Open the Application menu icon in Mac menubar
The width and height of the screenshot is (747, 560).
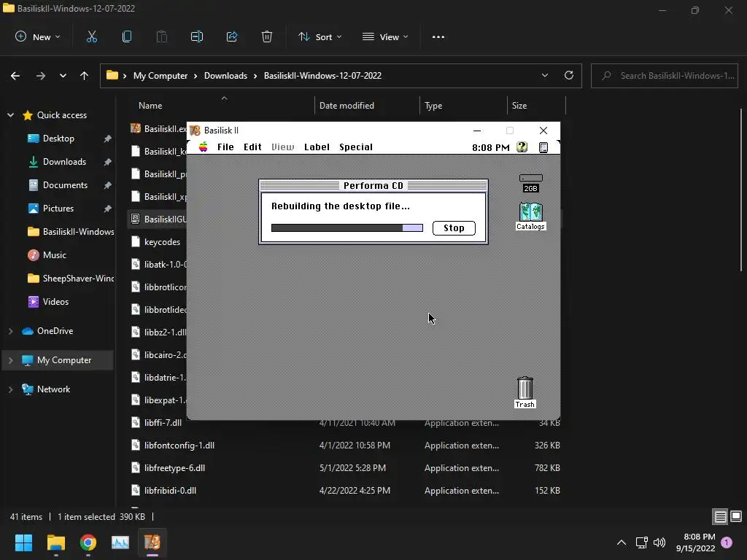click(x=543, y=147)
